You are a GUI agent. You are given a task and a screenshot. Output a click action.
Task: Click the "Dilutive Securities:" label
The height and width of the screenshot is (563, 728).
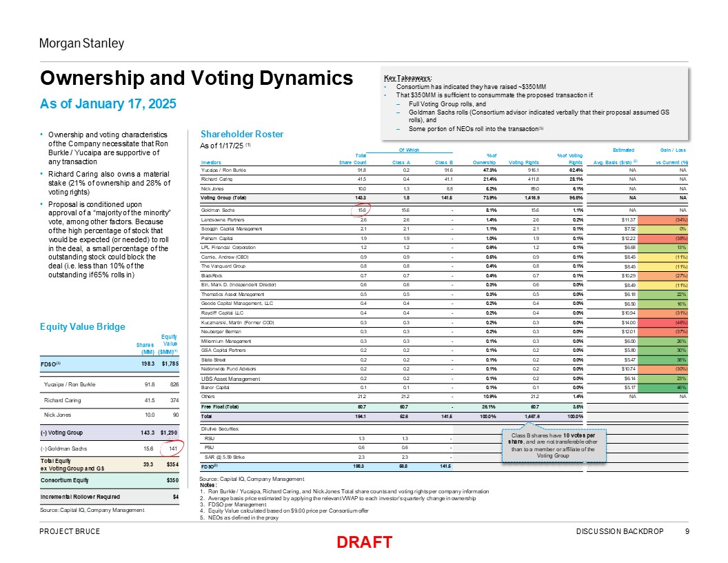(x=220, y=428)
